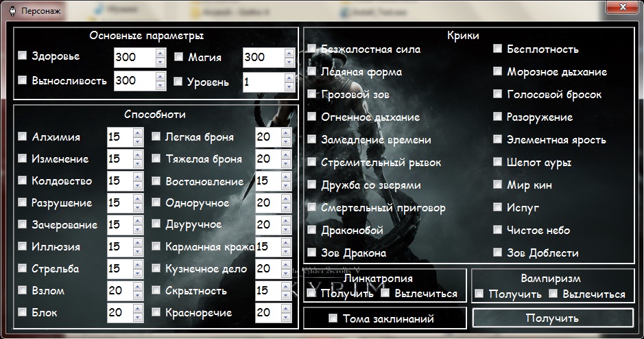Screen dimensions: 644x339
Task: Click the Взлом value field
Action: tap(120, 290)
